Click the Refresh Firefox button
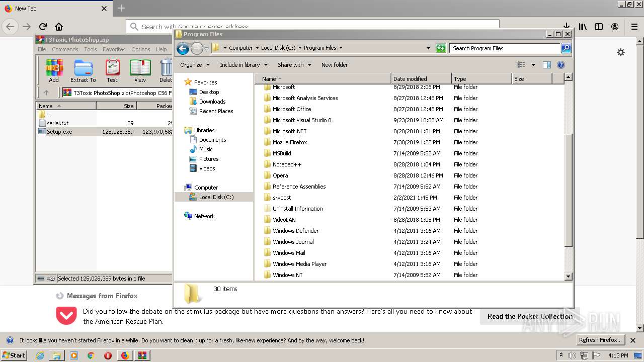Image resolution: width=644 pixels, height=362 pixels. [600, 340]
